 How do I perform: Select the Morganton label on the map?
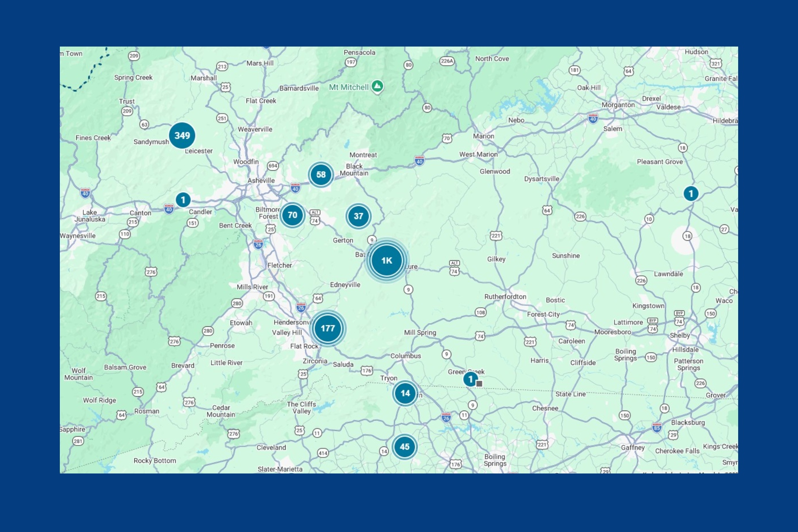[618, 105]
